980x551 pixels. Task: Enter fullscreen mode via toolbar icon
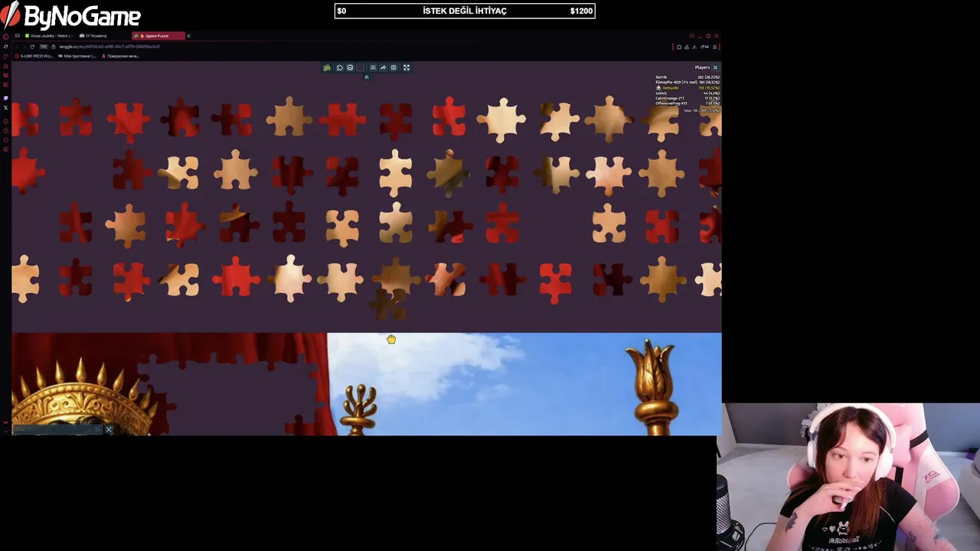tap(407, 67)
